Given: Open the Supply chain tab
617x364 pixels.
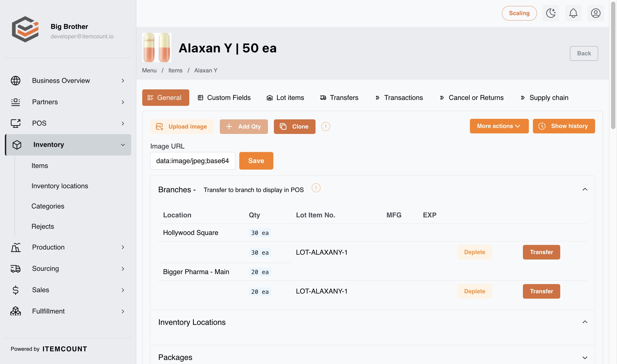Looking at the screenshot, I should (545, 97).
